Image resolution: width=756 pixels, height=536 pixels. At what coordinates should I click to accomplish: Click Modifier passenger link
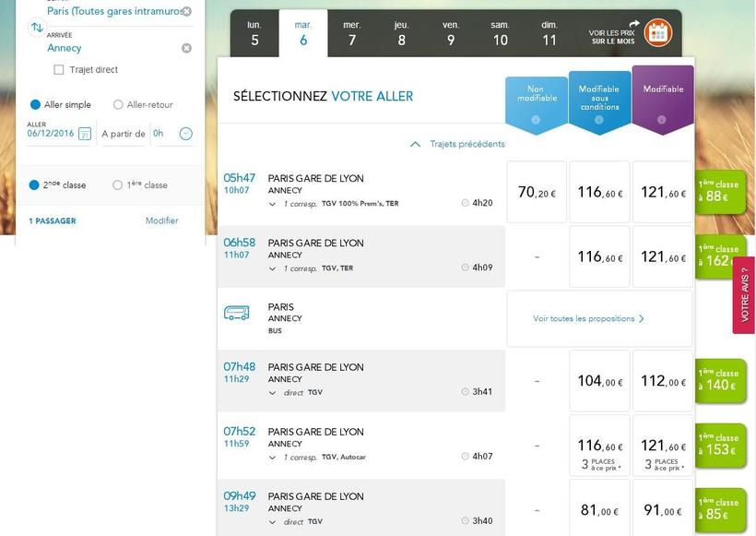[x=161, y=220]
